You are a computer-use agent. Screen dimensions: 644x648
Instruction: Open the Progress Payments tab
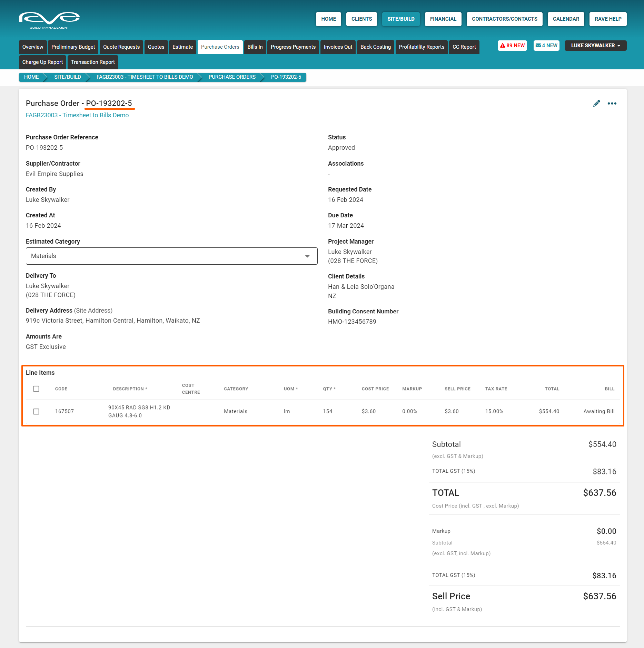(x=293, y=47)
